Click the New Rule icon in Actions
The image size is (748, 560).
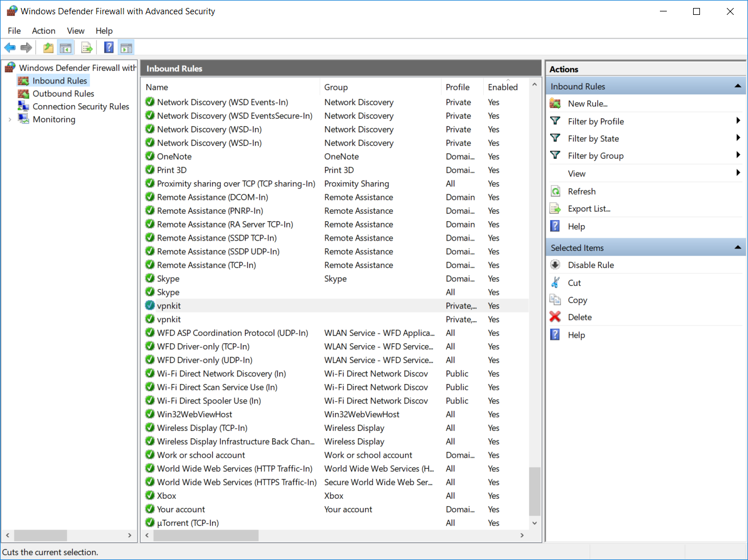click(x=555, y=103)
